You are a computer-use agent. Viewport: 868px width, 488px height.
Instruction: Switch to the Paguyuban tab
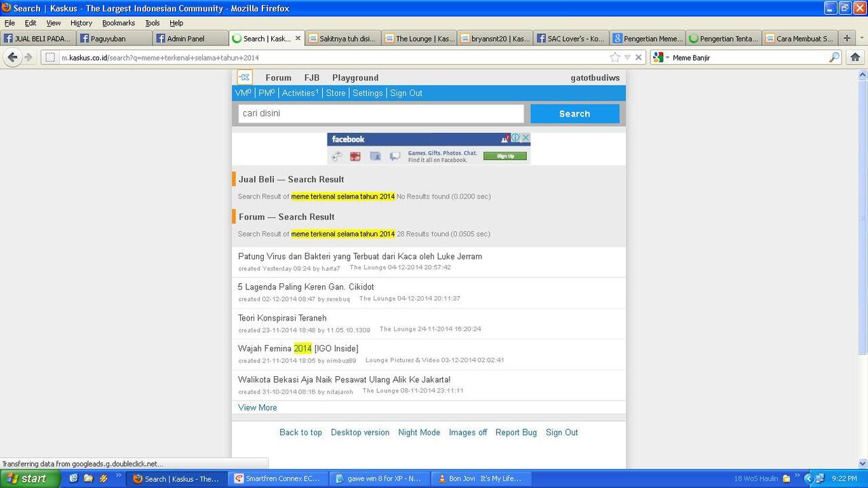(114, 39)
